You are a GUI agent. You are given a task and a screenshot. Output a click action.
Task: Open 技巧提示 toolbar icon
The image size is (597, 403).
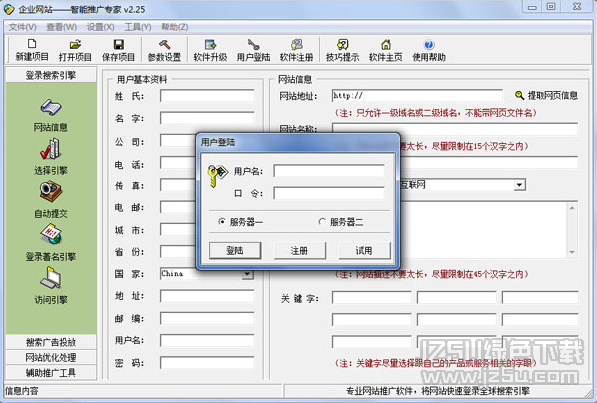(x=343, y=45)
